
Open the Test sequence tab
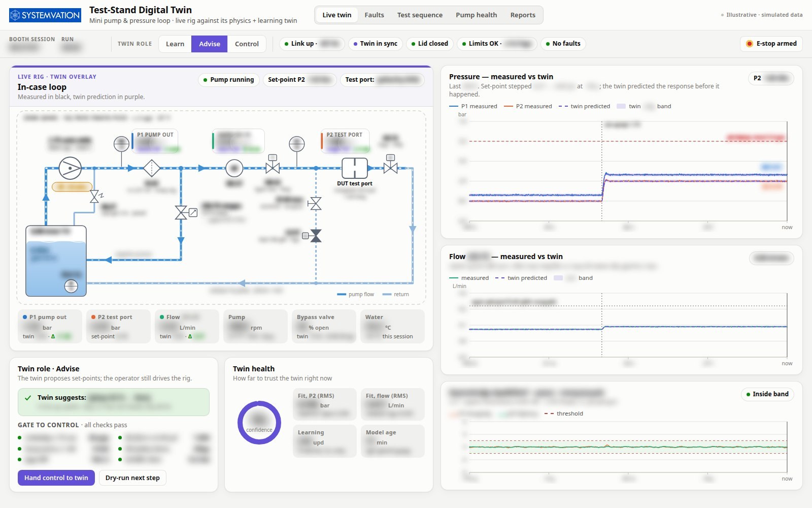click(x=420, y=15)
